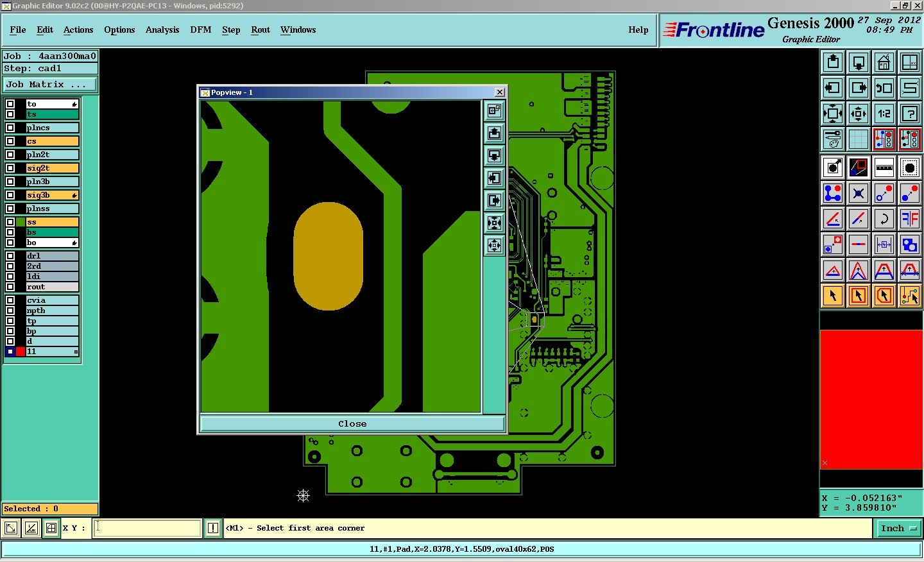924x562 pixels.
Task: Click the question mark help icon
Action: [x=910, y=114]
